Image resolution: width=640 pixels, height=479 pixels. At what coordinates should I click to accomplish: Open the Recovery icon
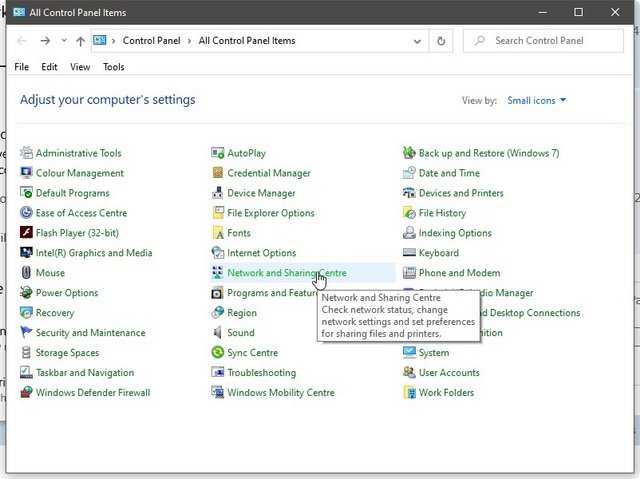pyautogui.click(x=26, y=313)
